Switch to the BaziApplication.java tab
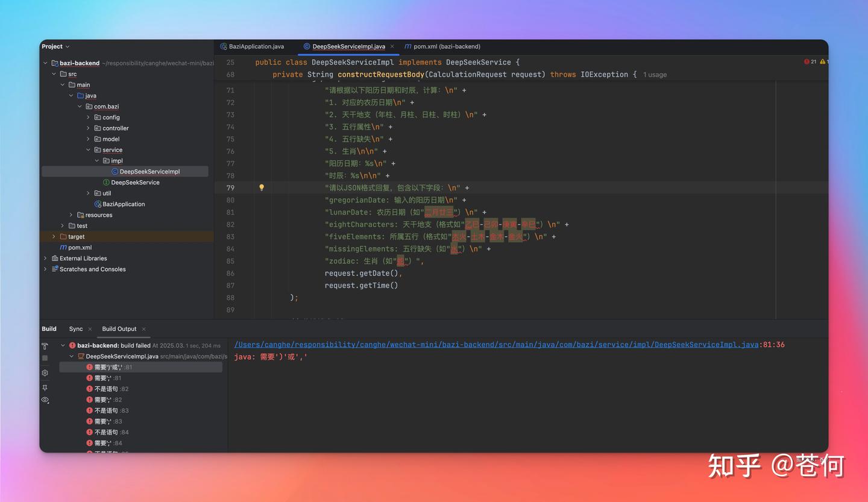The image size is (868, 502). pyautogui.click(x=256, y=46)
